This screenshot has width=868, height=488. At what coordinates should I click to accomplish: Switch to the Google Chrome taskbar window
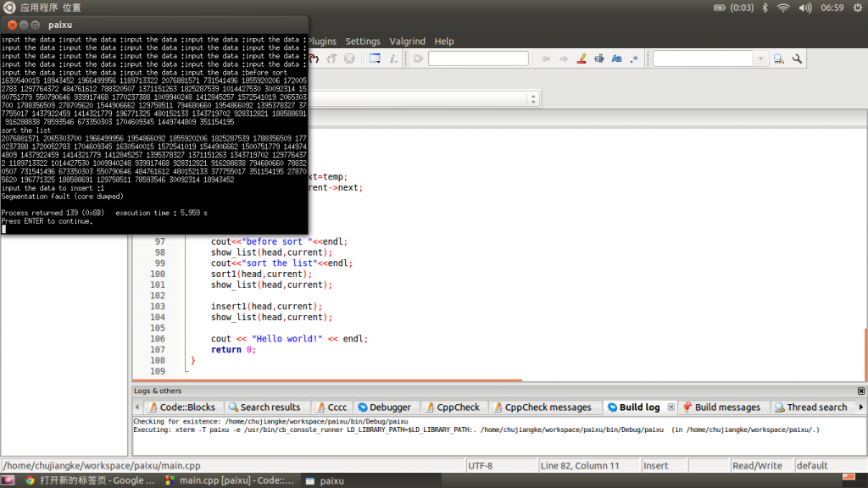[90, 480]
